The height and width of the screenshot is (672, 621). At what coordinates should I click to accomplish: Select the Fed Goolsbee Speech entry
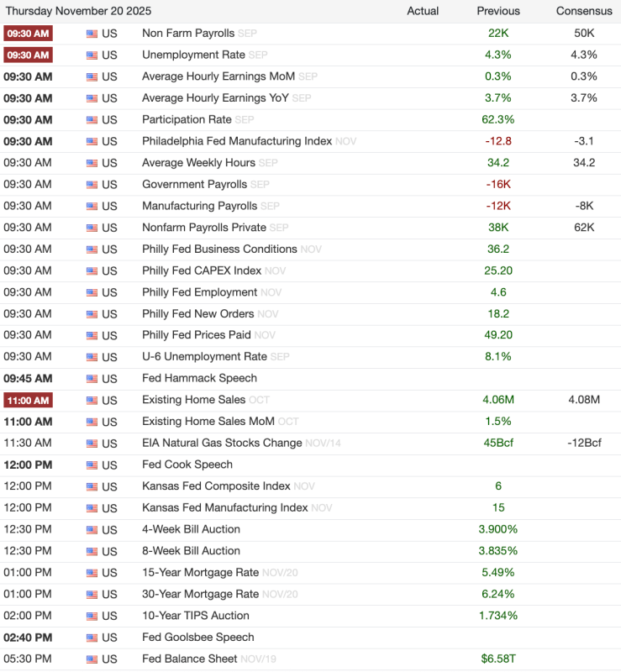coord(197,638)
